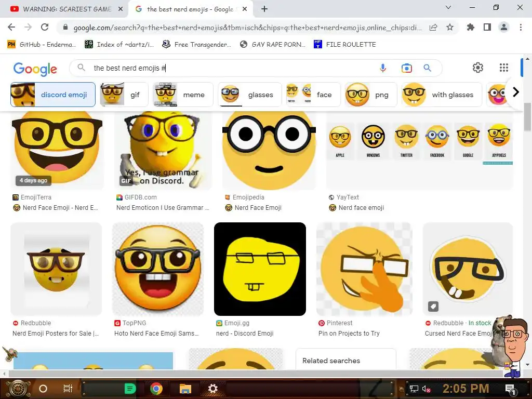Open Task View on taskbar
Viewport: 532px width, 399px height.
(68, 389)
